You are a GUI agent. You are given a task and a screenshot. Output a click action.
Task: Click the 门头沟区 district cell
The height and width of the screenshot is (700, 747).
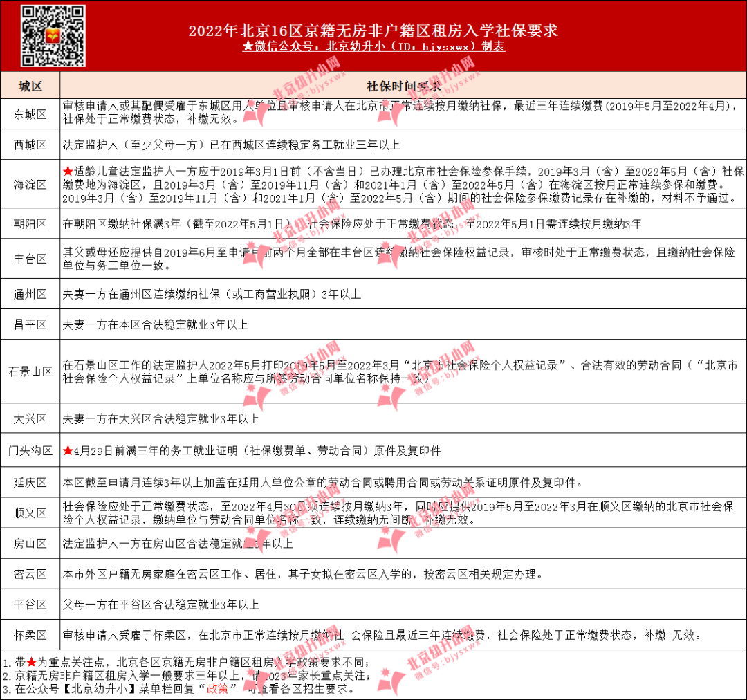(x=30, y=450)
